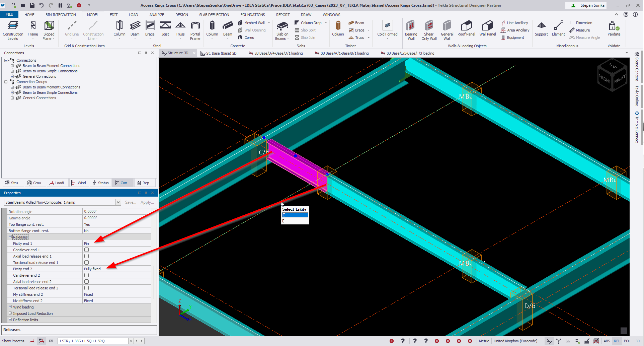
Task: Click the Save... button in Properties
Action: [x=131, y=202]
